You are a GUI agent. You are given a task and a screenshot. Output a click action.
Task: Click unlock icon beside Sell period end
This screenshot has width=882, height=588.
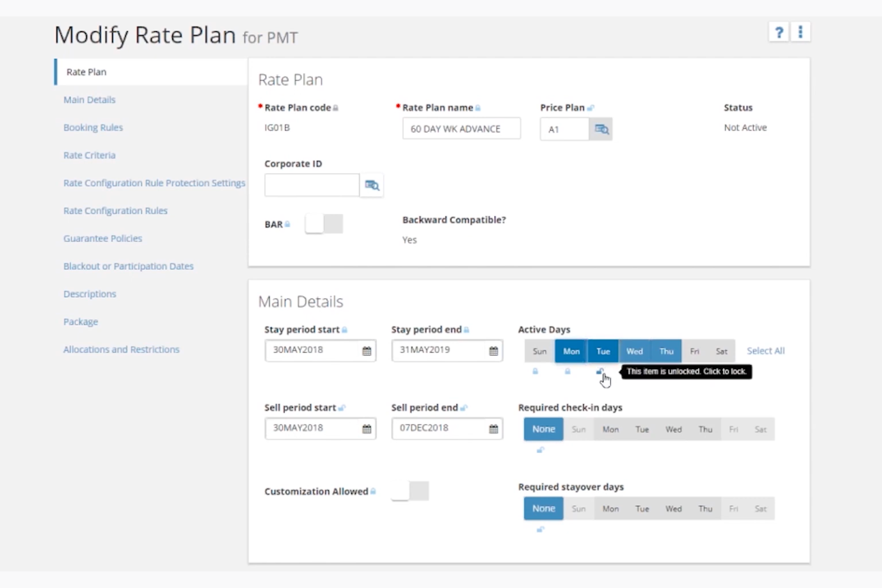click(464, 408)
